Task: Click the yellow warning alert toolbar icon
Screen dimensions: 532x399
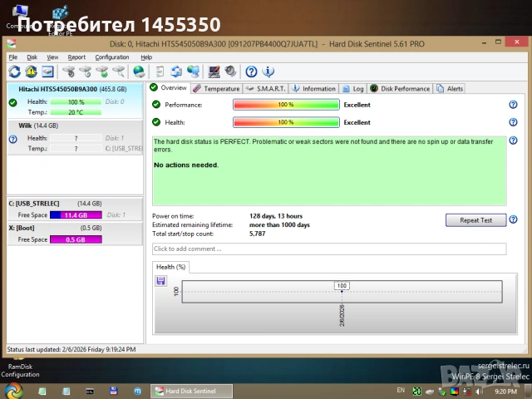Action: (x=31, y=71)
